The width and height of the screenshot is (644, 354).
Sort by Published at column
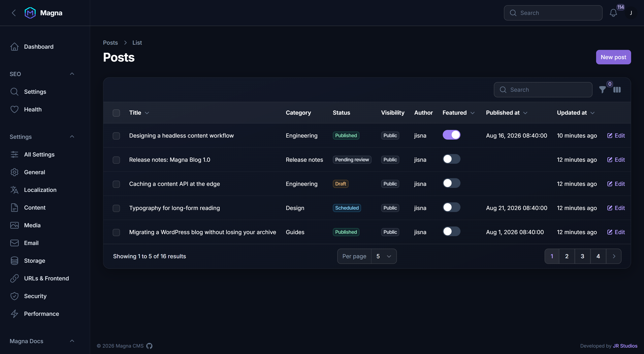[507, 113]
